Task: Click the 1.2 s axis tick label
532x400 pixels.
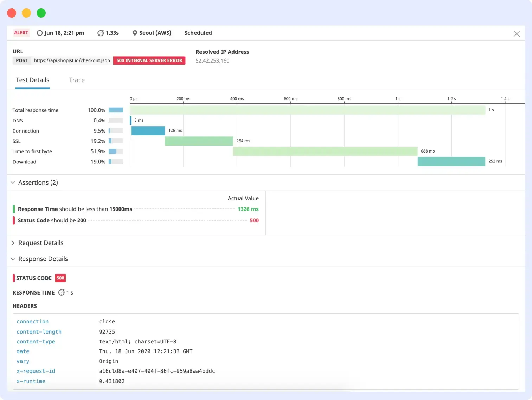Action: [x=451, y=99]
